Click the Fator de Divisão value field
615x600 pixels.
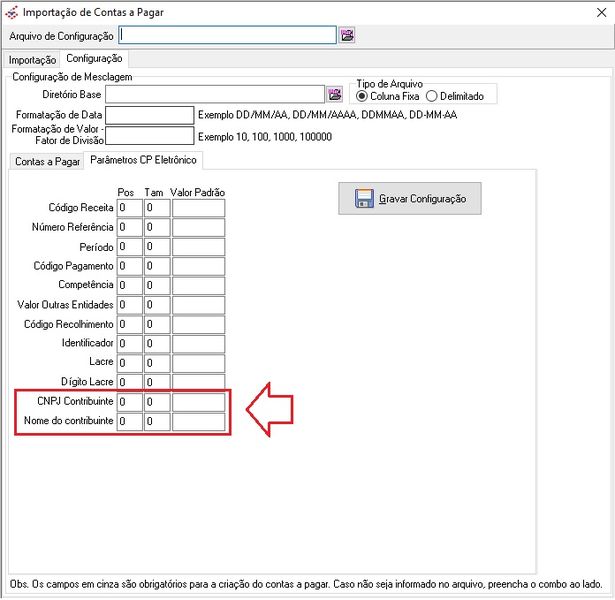click(149, 136)
